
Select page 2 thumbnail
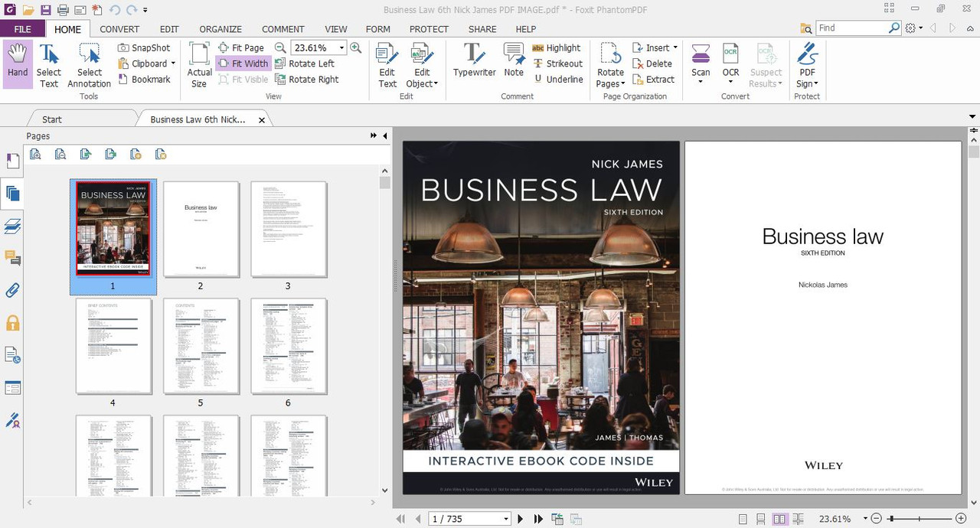pos(201,230)
